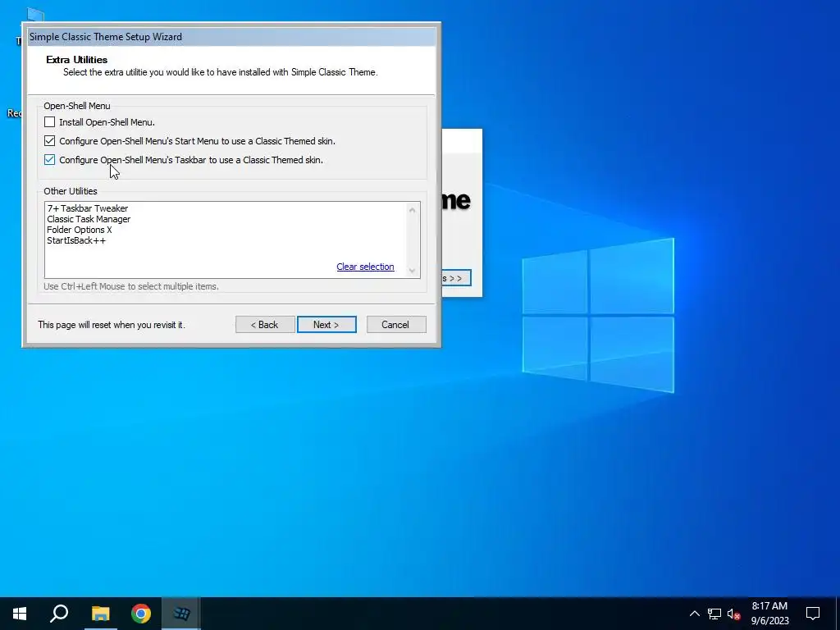Return to the previous page with Back
Viewport: 840px width, 630px height.
click(265, 325)
